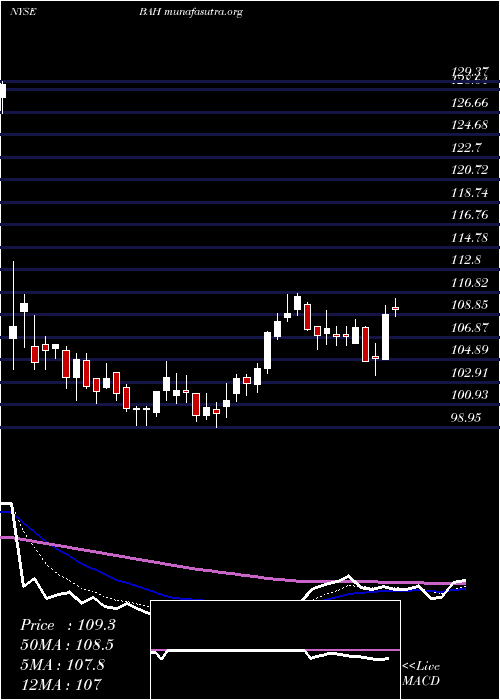Select the 118.74 price axis label

click(x=469, y=193)
